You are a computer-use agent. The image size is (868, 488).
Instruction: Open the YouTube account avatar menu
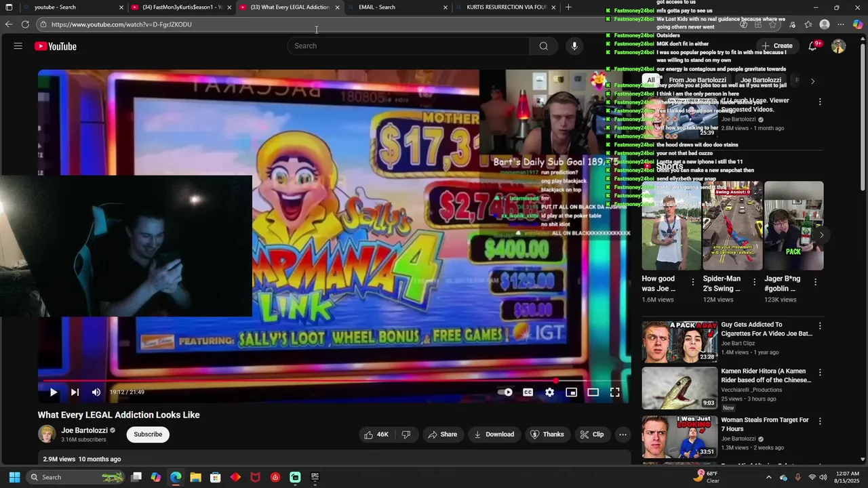[839, 46]
